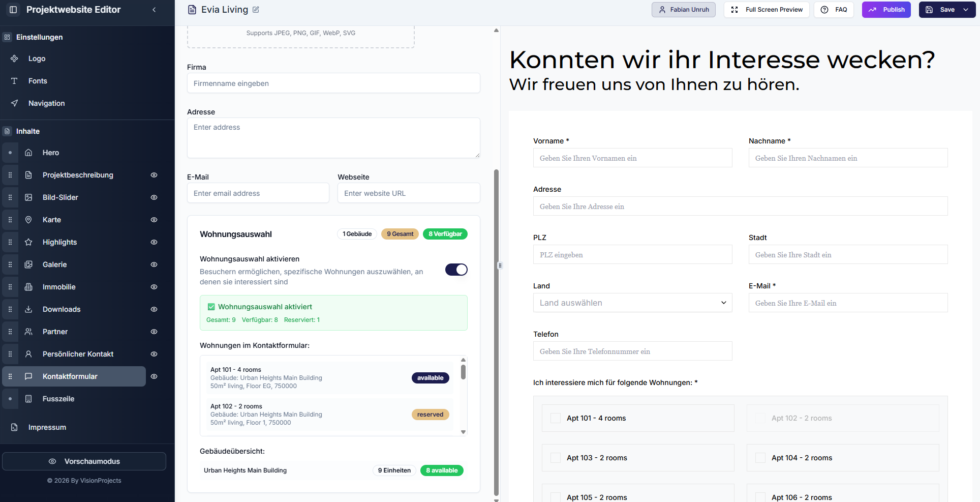Select the Karte map pin icon
The height and width of the screenshot is (502, 980).
click(29, 220)
